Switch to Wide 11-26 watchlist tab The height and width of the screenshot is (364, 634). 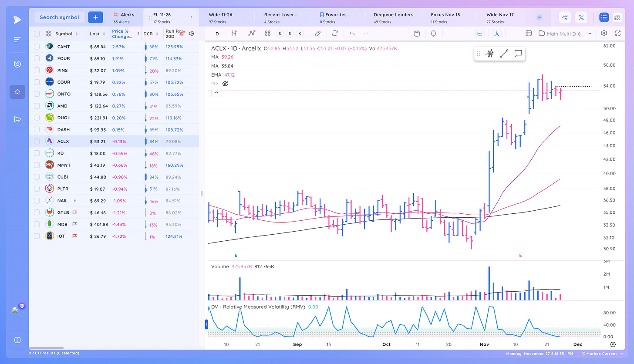click(220, 17)
